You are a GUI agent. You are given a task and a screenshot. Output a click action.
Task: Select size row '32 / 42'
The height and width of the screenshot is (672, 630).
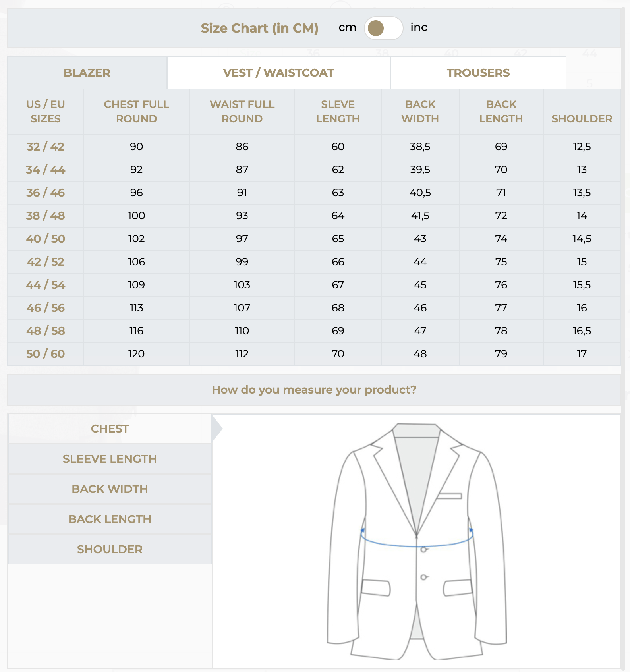pyautogui.click(x=314, y=147)
